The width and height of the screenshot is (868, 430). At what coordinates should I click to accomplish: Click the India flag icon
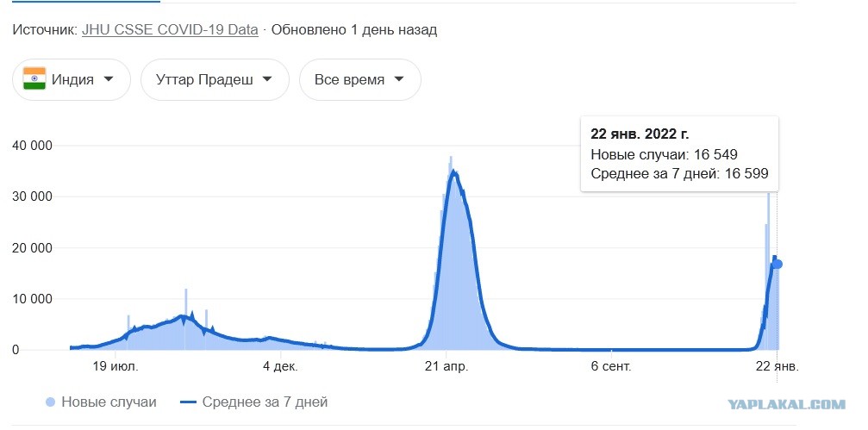coord(34,79)
